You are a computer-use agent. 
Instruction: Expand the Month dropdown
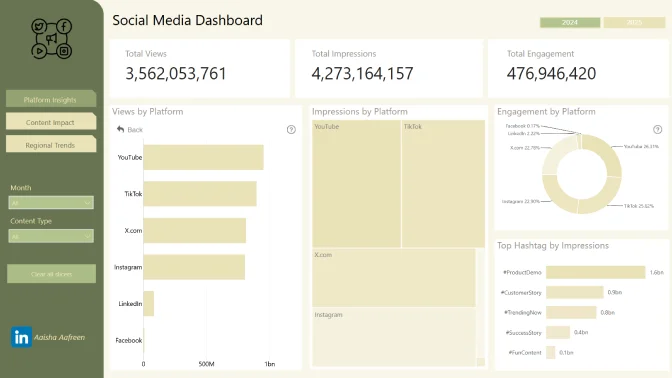point(51,203)
